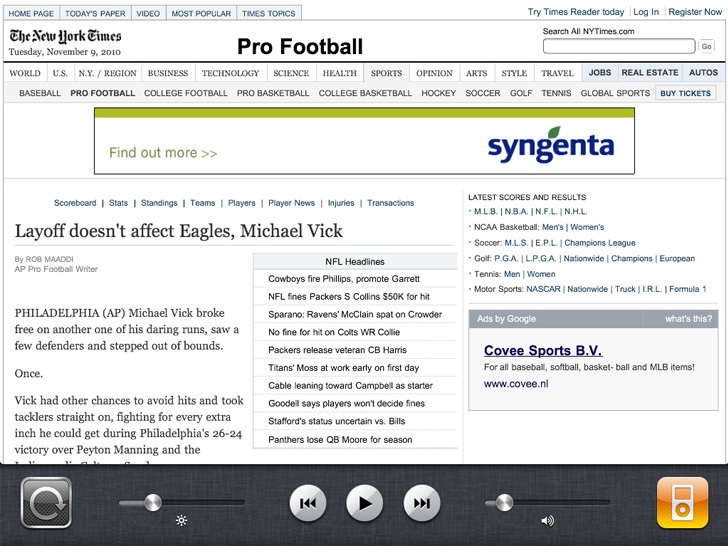Click Ads by Google label

507,319
